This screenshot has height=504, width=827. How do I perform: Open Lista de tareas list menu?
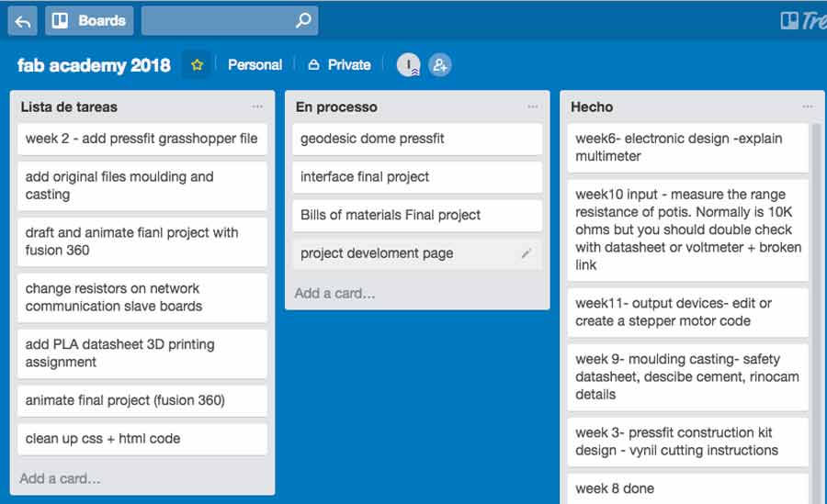click(x=257, y=106)
